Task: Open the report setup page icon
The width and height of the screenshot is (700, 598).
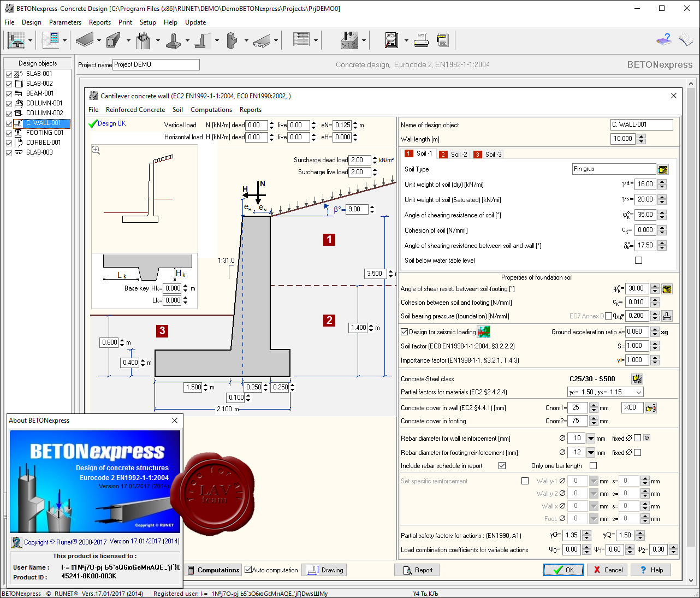Action: [442, 40]
